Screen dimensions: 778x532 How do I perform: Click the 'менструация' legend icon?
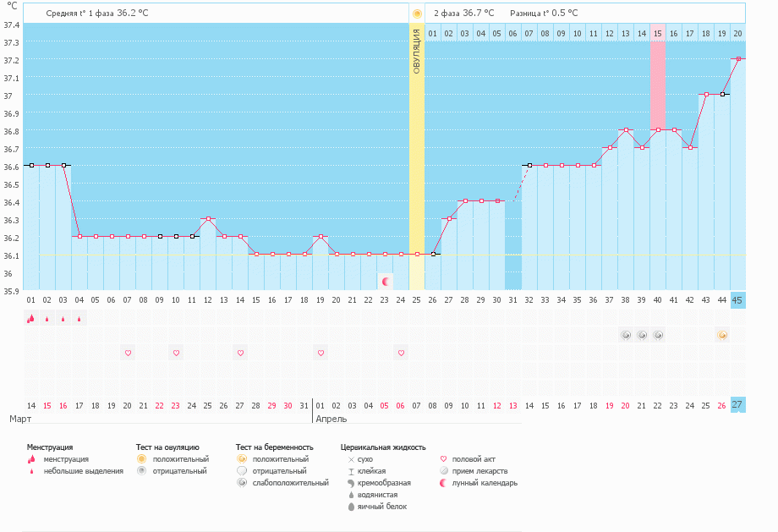32,459
